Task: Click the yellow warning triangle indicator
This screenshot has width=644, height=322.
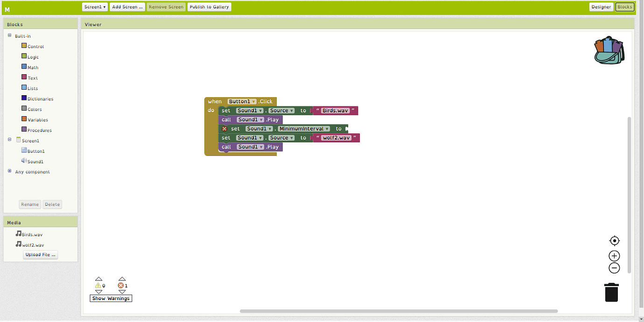Action: pos(99,285)
